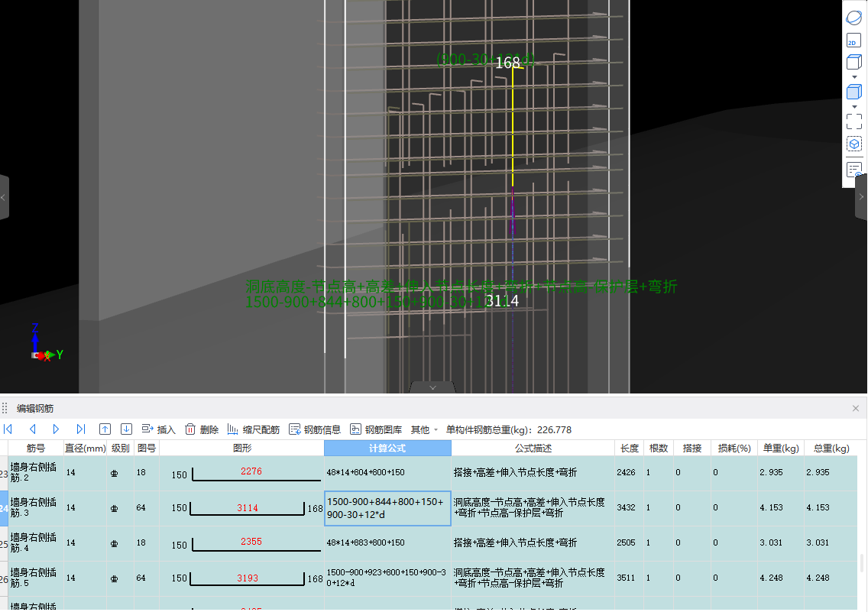This screenshot has width=868, height=612.
Task: Click 插入 to insert a row
Action: pyautogui.click(x=158, y=429)
